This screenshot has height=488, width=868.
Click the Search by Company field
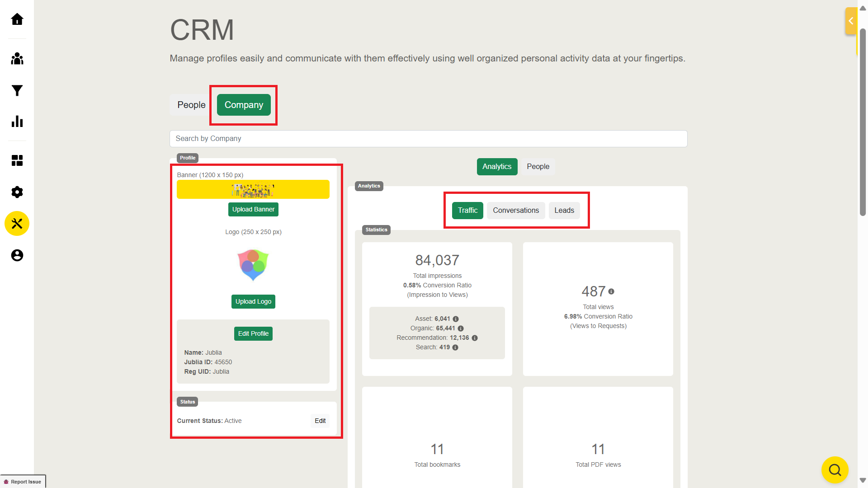coord(428,139)
